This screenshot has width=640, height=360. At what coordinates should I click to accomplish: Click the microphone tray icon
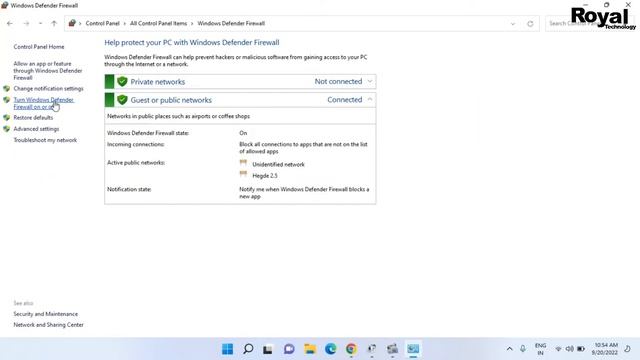coord(523,349)
